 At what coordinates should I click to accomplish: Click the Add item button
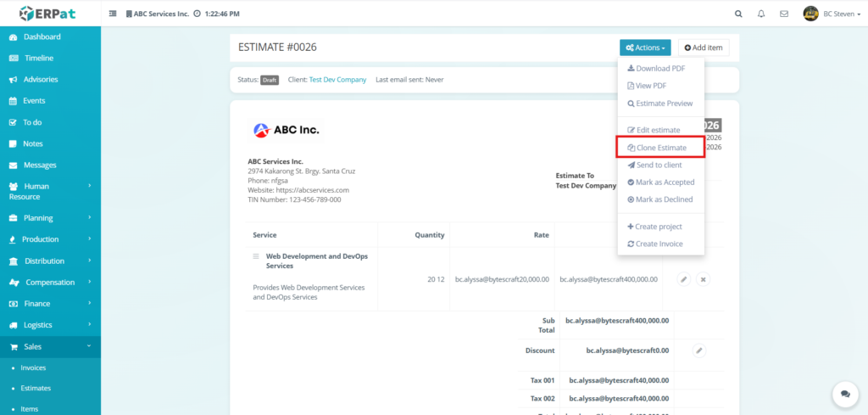coord(703,48)
